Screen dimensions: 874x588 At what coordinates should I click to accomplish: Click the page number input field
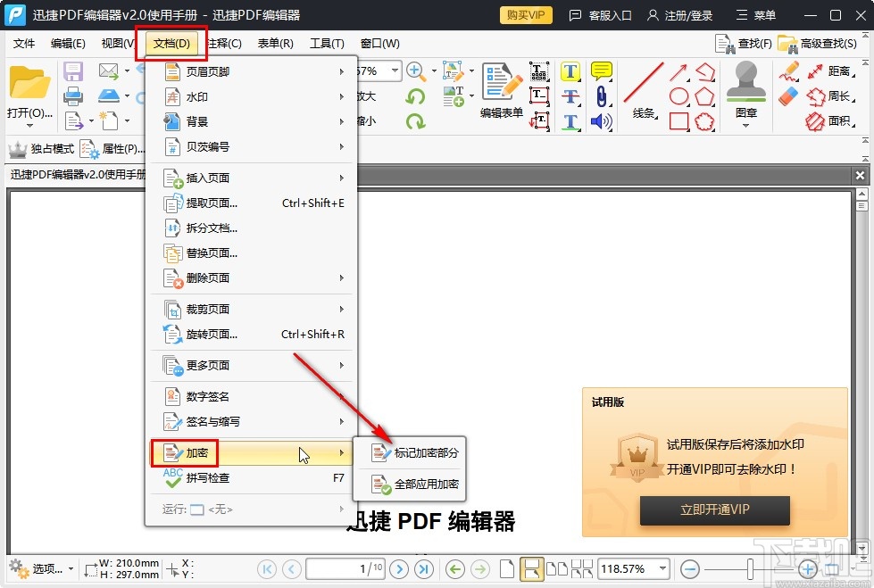(345, 568)
